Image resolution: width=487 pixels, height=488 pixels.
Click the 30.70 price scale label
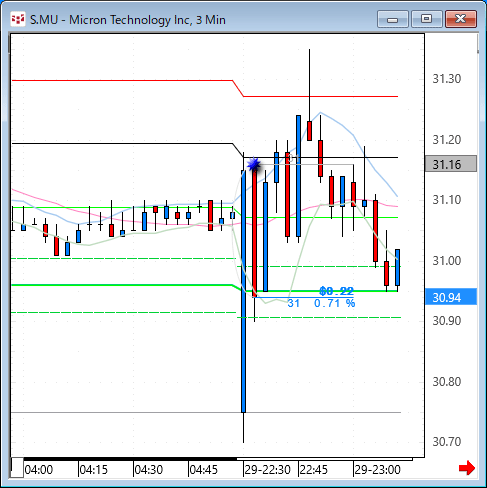click(x=447, y=442)
